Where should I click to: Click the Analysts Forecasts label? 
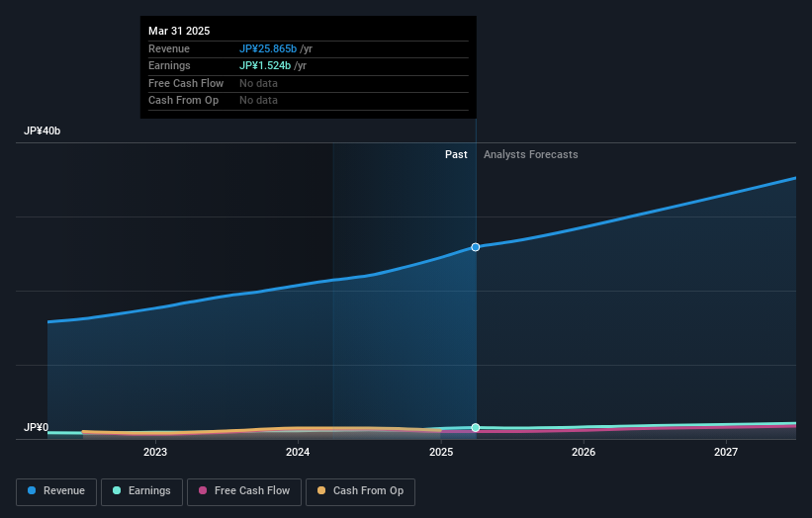pyautogui.click(x=531, y=155)
